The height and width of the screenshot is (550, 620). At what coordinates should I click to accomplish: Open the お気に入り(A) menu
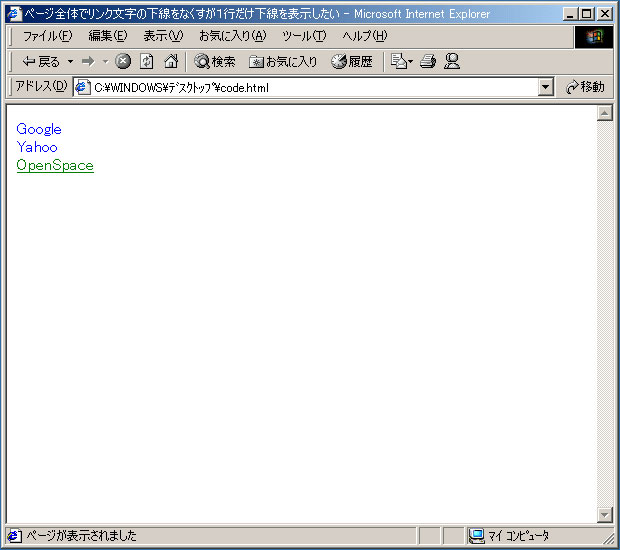click(232, 36)
